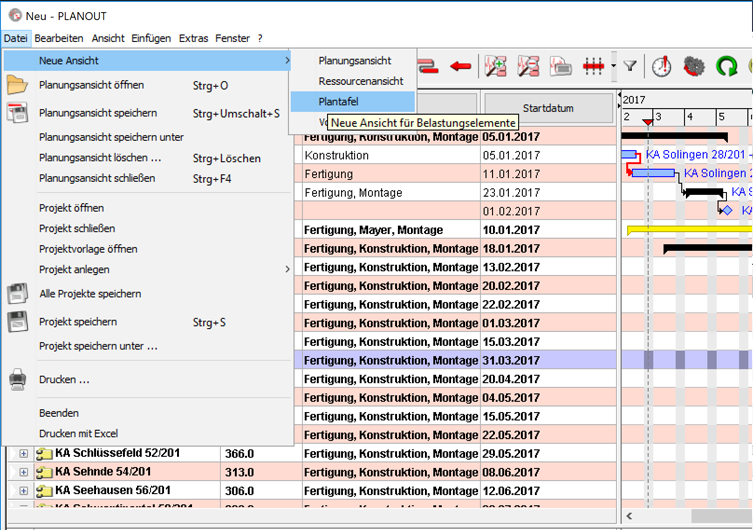Screen dimensions: 753x530
Task: Choose Ressourcenansicht in the submenu
Action: tap(352, 81)
